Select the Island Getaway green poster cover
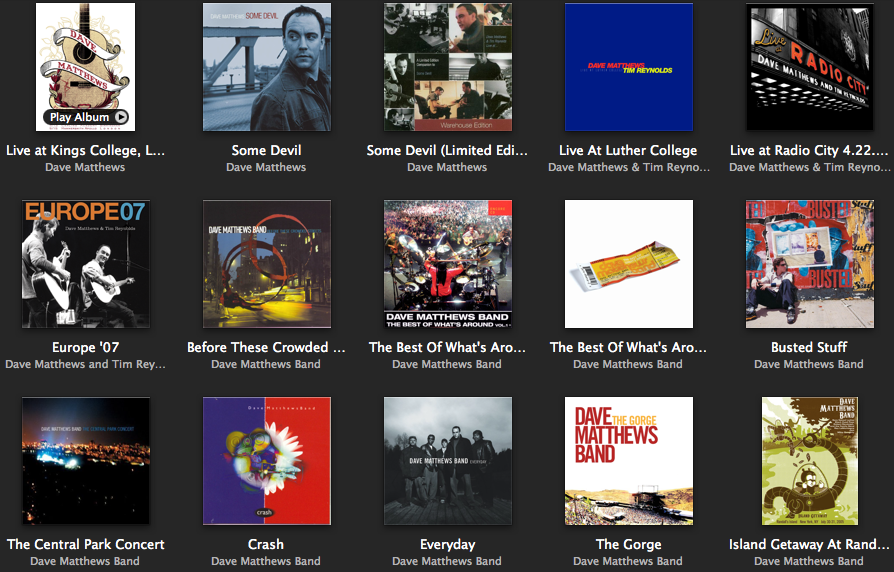Viewport: 894px width, 572px height. (810, 461)
